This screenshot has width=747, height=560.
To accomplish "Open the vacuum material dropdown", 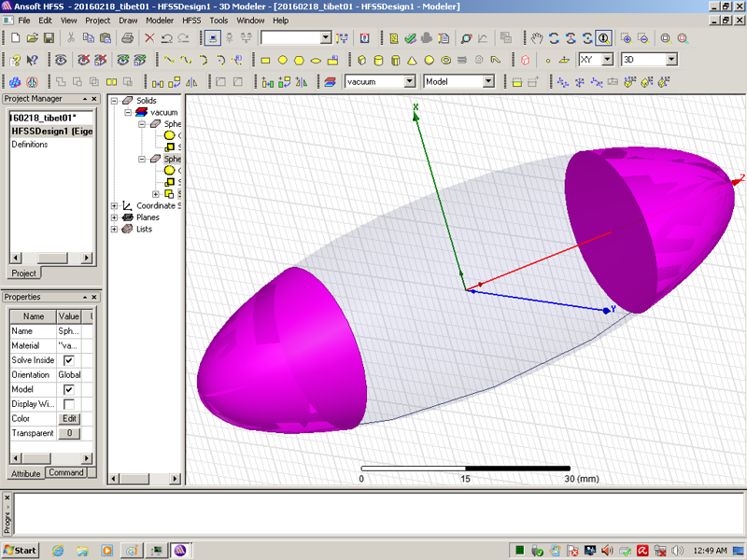I will [x=409, y=81].
